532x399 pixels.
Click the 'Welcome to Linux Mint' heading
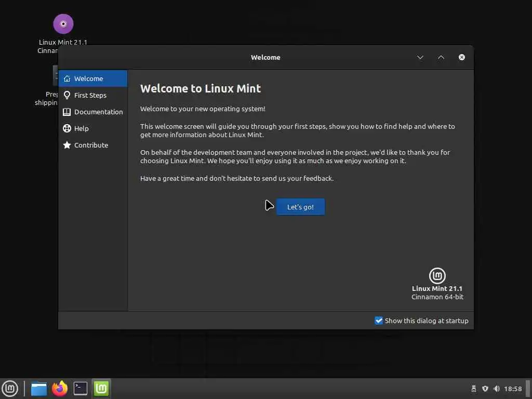point(201,88)
